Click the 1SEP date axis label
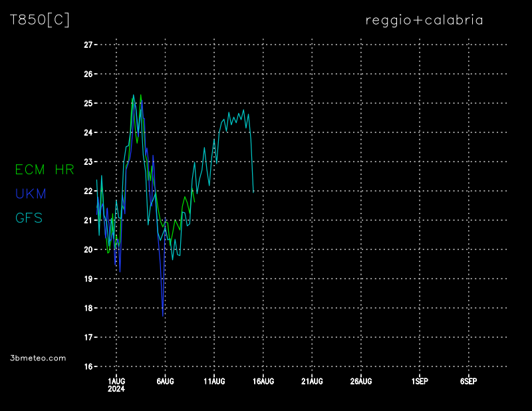The image size is (532, 411). pyautogui.click(x=420, y=382)
